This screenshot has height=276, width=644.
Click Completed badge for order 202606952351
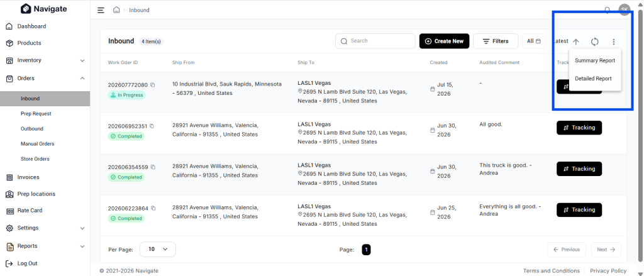[126, 136]
